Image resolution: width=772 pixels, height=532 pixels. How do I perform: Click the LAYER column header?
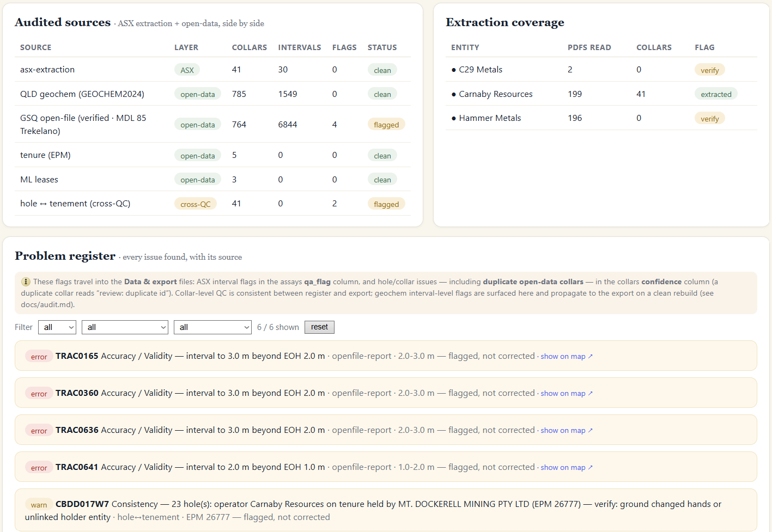coord(186,47)
